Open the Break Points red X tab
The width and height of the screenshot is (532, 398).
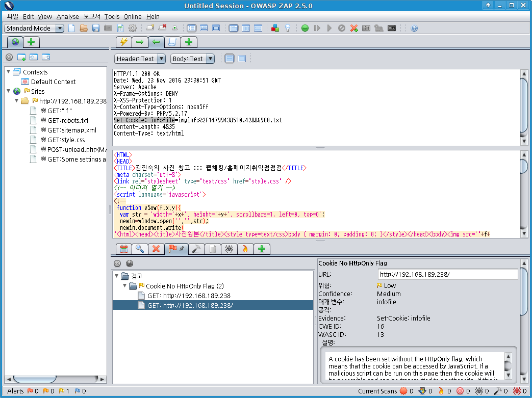tap(156, 249)
